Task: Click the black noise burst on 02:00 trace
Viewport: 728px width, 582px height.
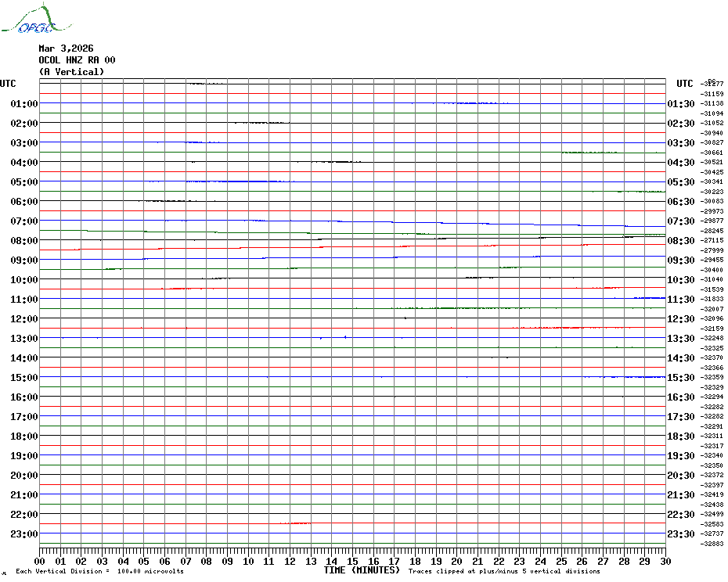Action: (262, 123)
